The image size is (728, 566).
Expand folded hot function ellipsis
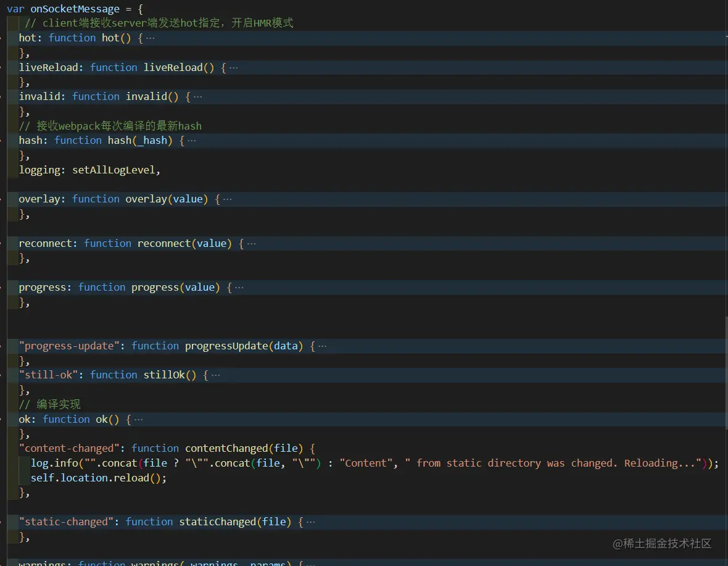151,38
